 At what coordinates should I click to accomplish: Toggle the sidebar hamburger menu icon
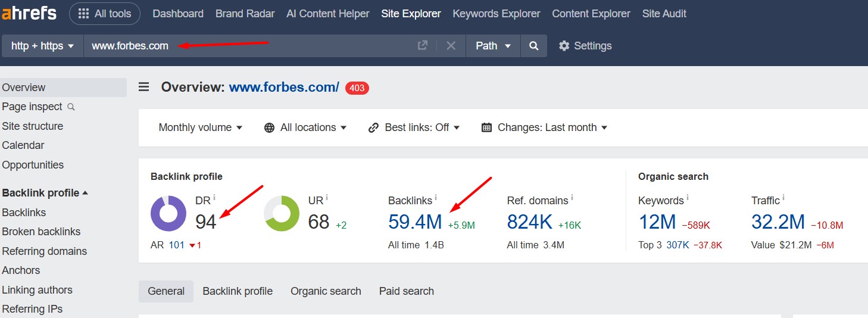[x=144, y=88]
